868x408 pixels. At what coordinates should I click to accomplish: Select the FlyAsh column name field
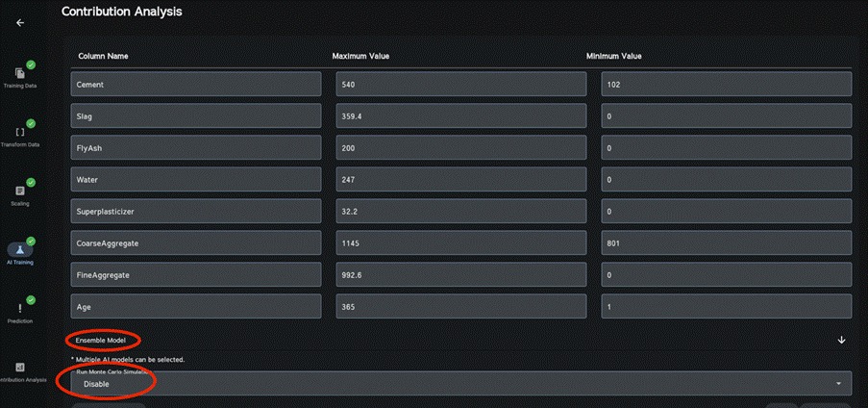click(x=196, y=147)
